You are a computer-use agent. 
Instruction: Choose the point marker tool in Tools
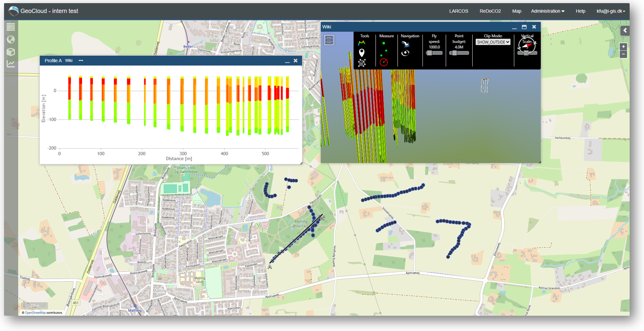click(362, 53)
